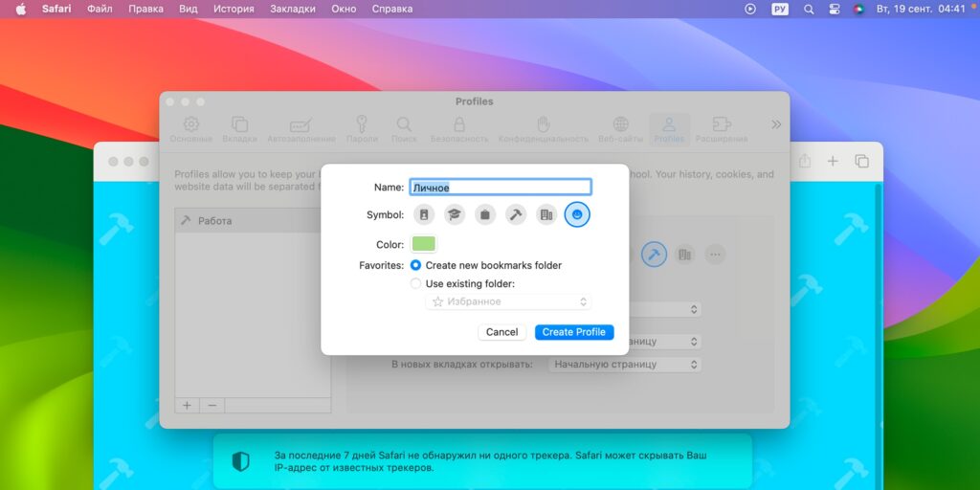This screenshot has height=490, width=980.
Task: Select the Работа profile in list
Action: 253,221
